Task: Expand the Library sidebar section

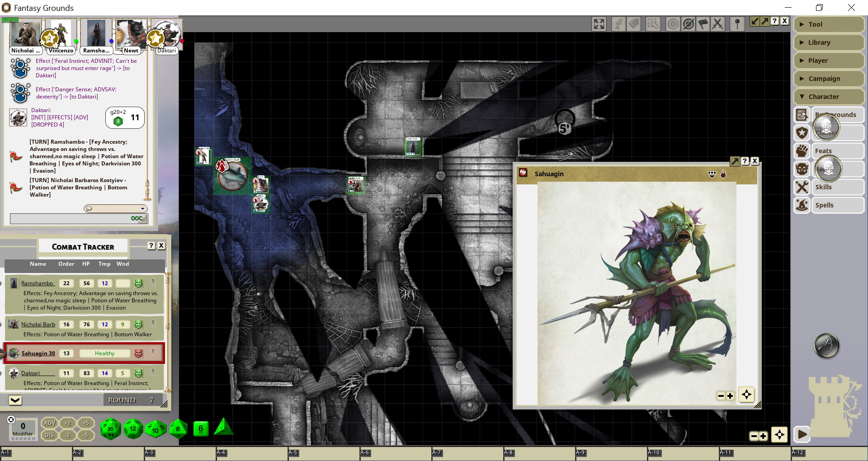Action: click(x=828, y=42)
